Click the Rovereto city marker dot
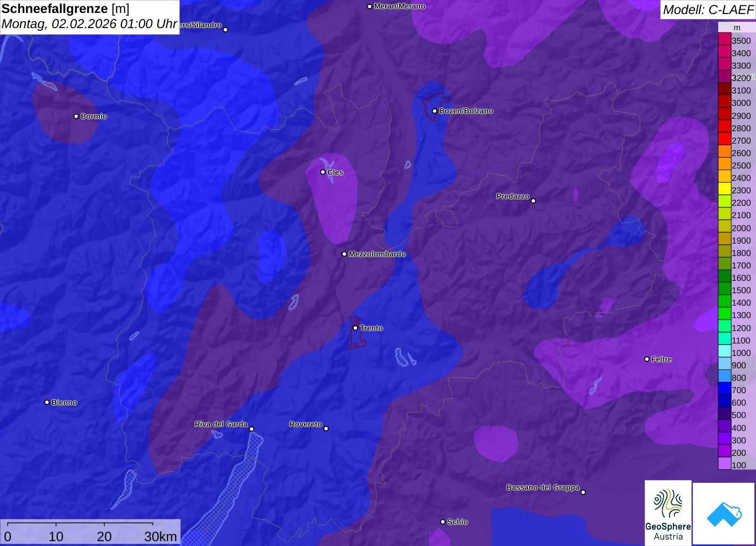 [326, 429]
